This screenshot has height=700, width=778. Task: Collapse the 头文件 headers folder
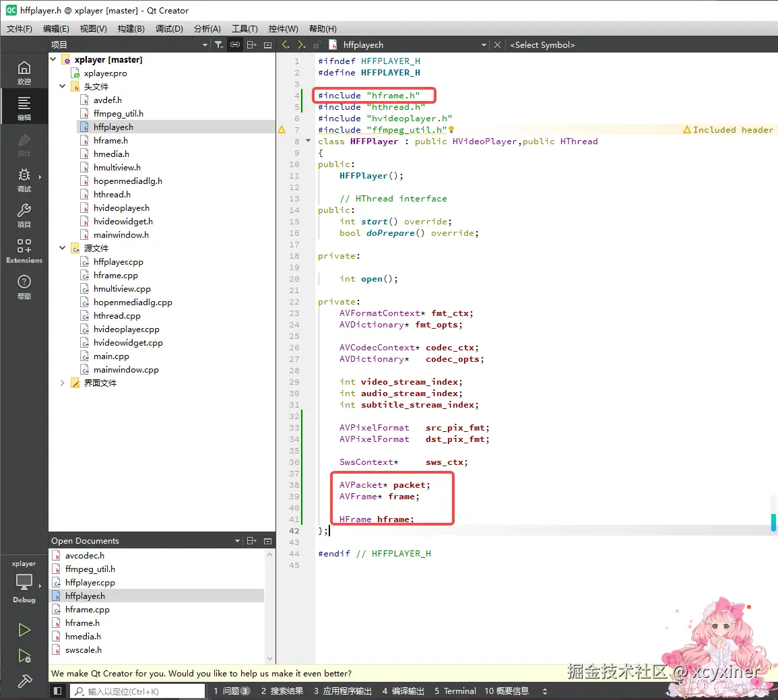point(63,86)
